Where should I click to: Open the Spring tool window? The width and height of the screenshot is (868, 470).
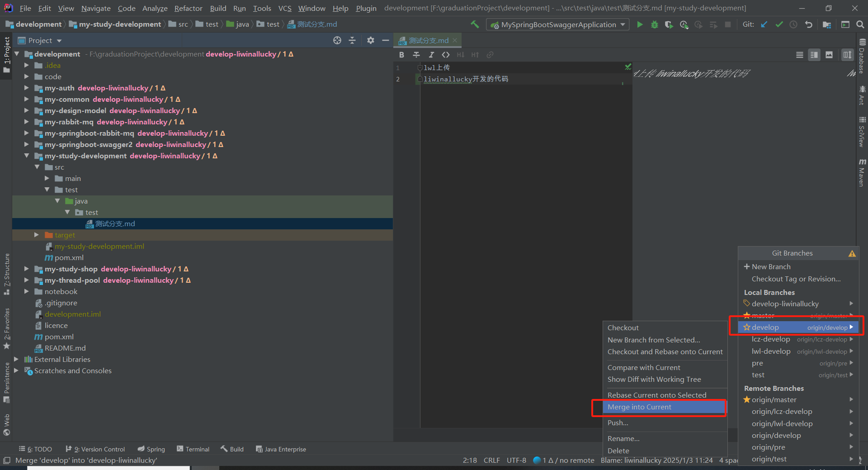pos(151,449)
